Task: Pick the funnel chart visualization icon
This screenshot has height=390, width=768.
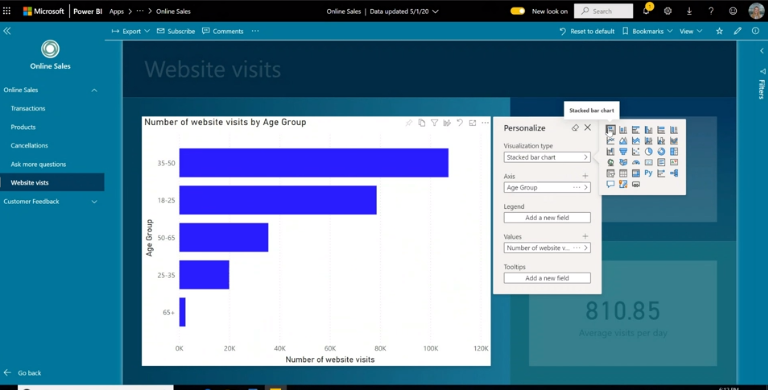Action: click(623, 151)
